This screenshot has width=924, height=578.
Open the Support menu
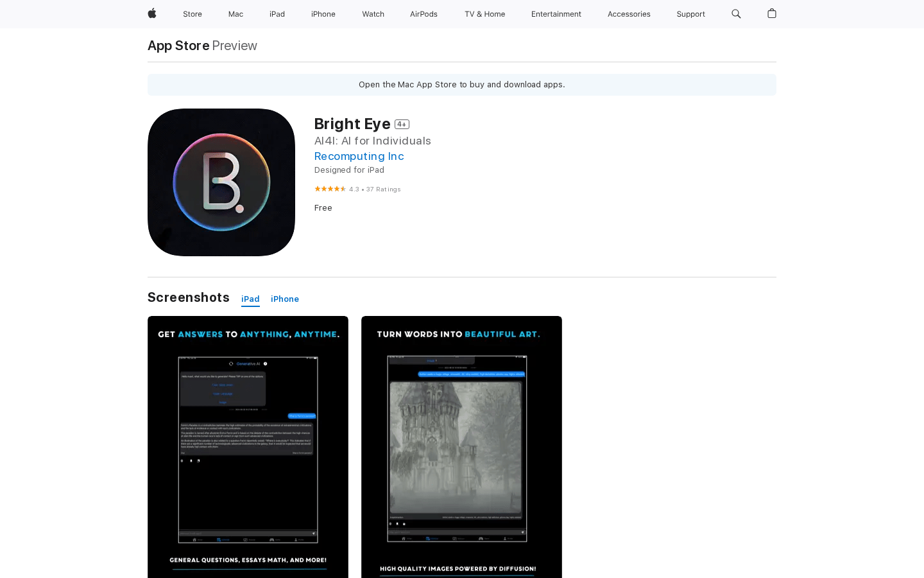pos(690,14)
